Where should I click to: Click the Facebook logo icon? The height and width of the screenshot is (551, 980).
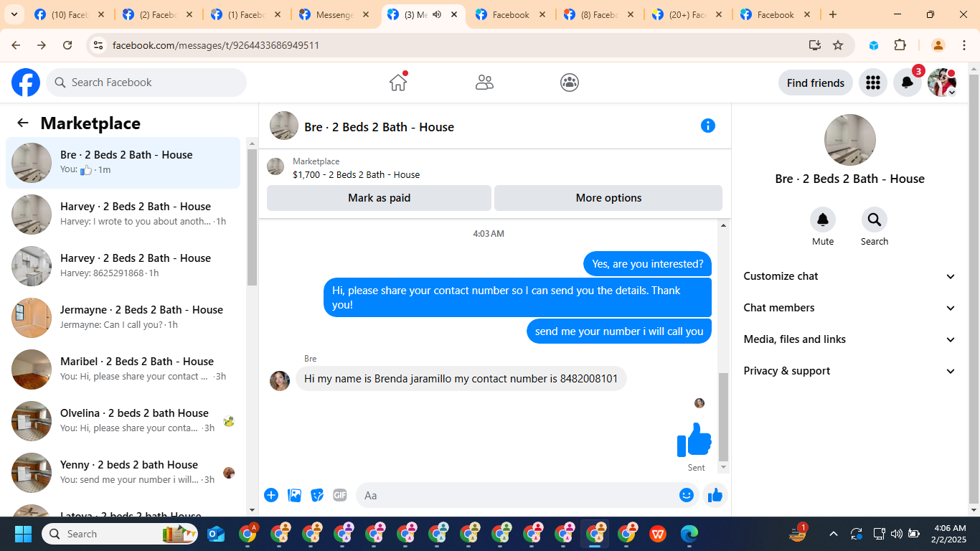26,83
